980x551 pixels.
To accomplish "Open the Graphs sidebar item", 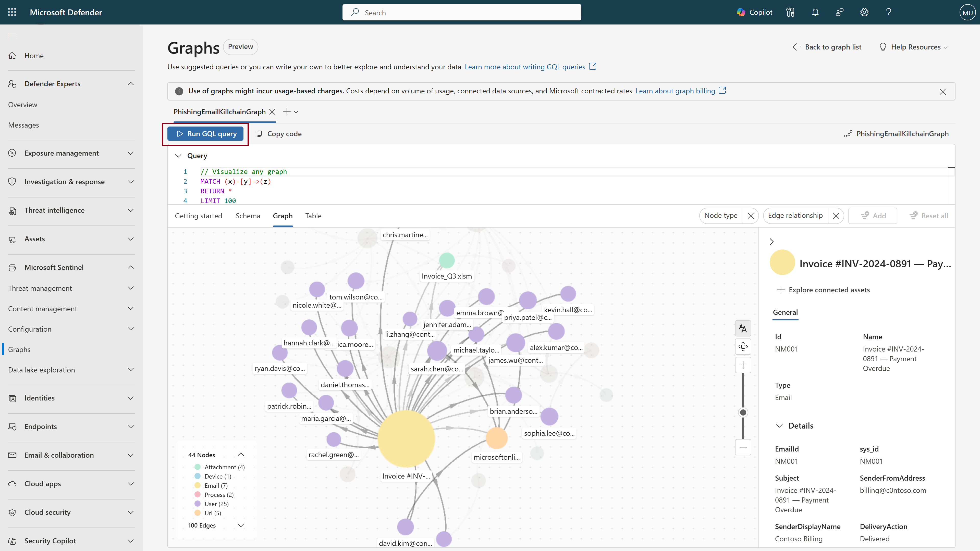I will click(x=19, y=349).
